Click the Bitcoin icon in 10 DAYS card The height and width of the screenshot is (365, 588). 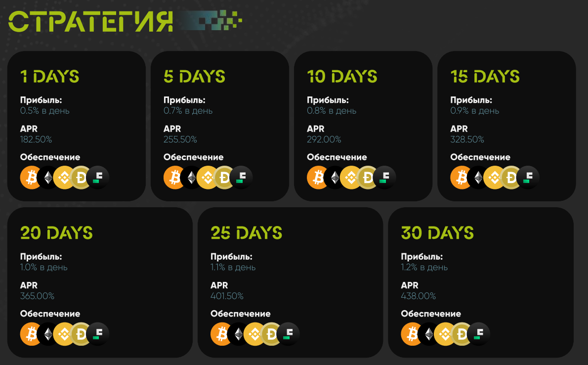[317, 178]
